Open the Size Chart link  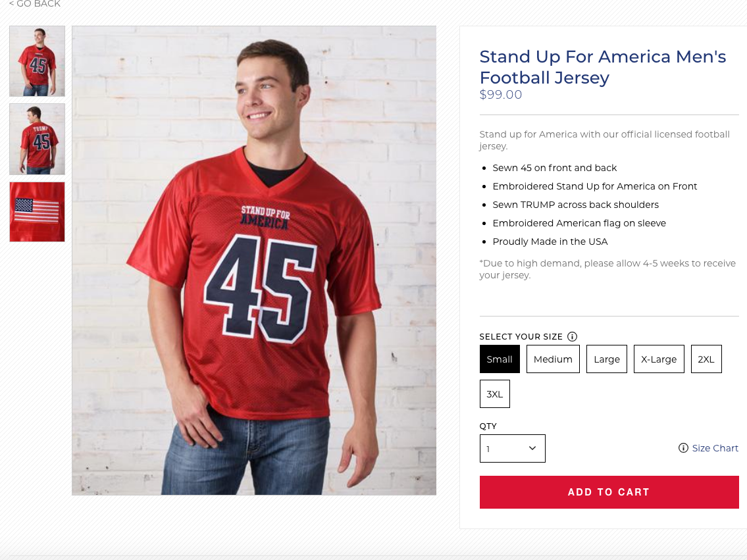click(x=715, y=448)
